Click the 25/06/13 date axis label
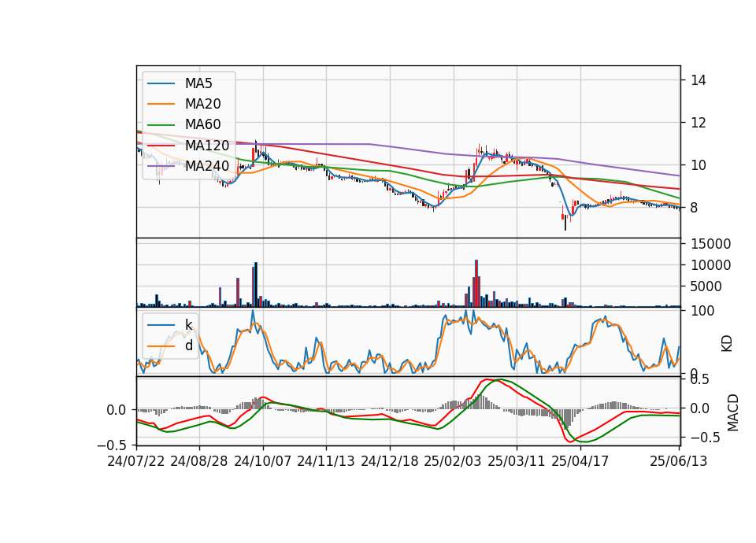This screenshot has width=756, height=543. click(678, 461)
